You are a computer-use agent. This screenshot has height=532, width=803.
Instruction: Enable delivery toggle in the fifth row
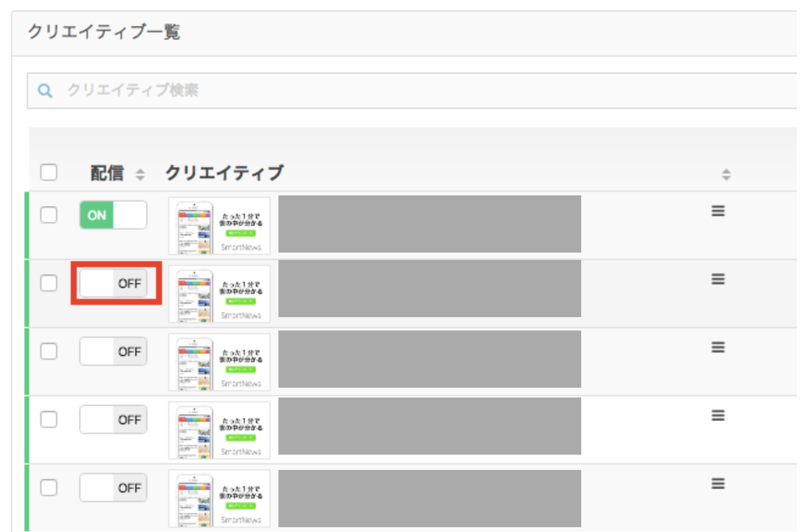click(x=113, y=488)
